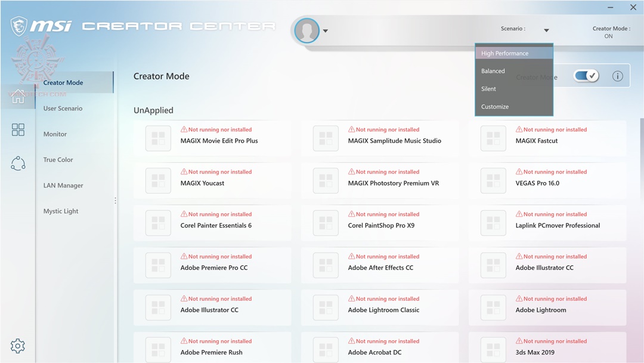Select Adobe After Effects CC name
Screen dimensions: 644x363
[380, 267]
